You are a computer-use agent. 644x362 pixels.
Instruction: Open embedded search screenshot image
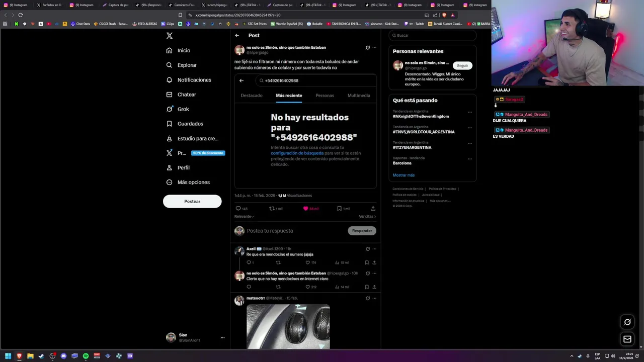point(305,131)
